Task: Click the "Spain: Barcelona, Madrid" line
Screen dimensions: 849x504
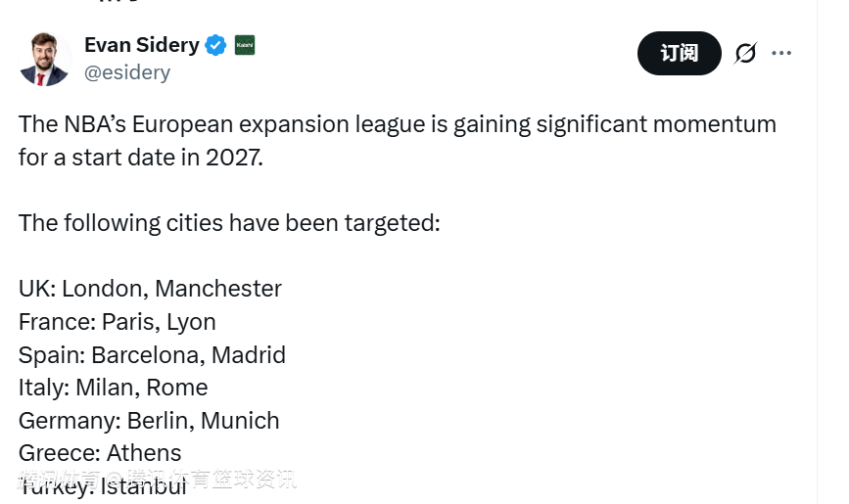Action: [152, 354]
